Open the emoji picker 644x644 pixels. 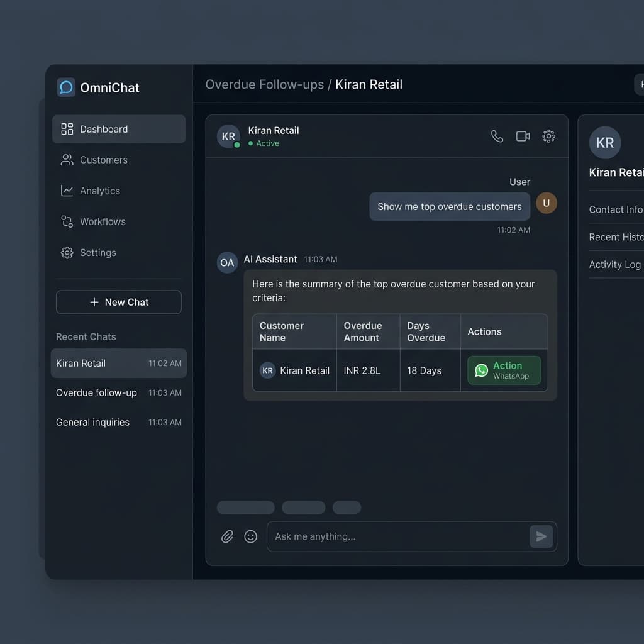click(250, 536)
